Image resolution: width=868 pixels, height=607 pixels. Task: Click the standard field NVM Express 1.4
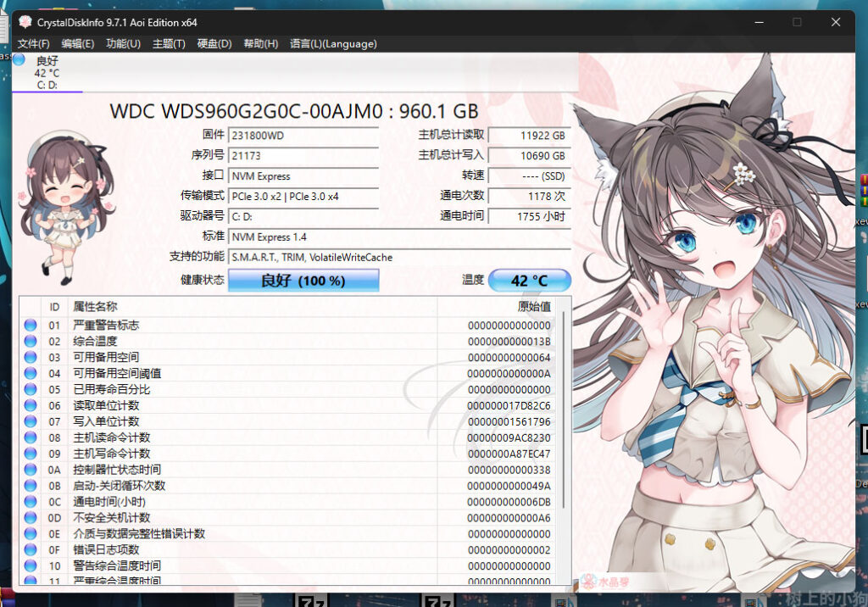(x=399, y=237)
